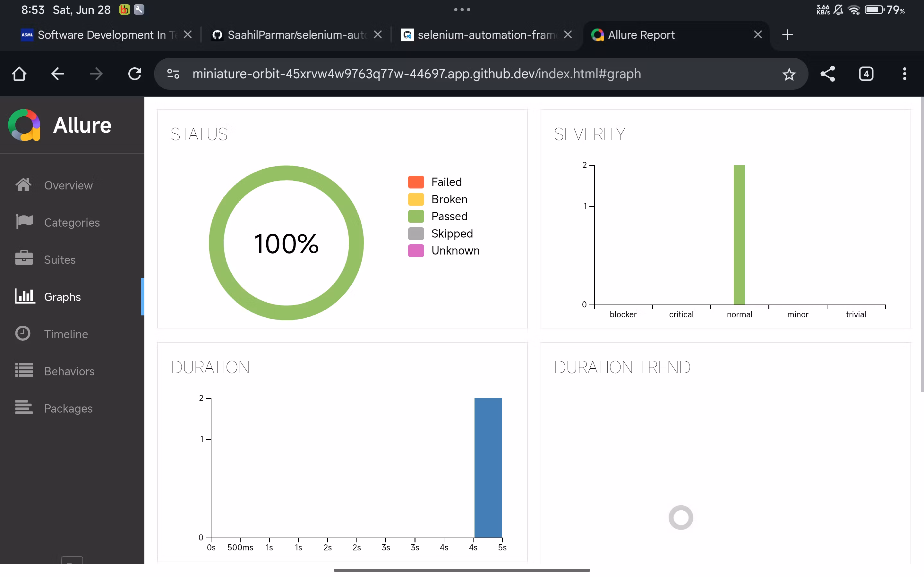Click the Failed legend red swatch
Screen dimensions: 924x577
[x=416, y=182]
